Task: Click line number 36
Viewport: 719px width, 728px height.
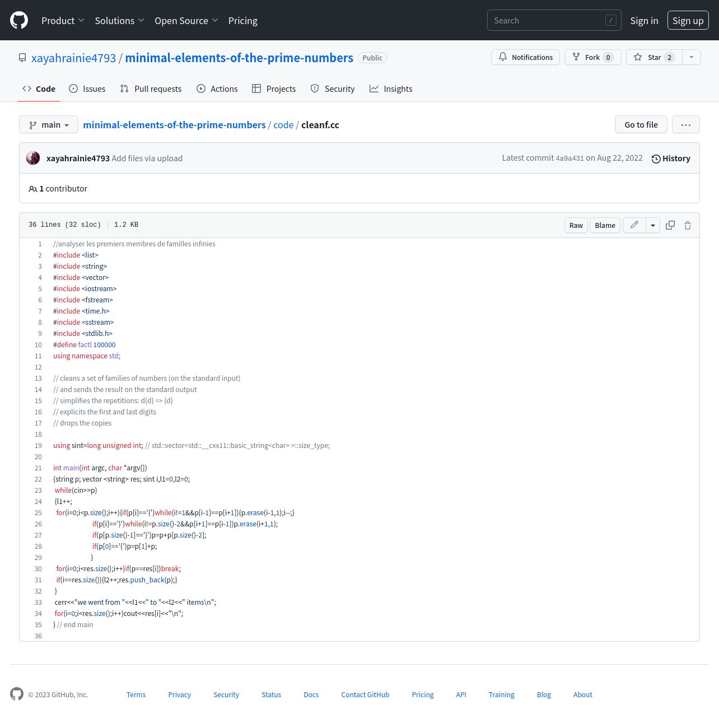Action: click(38, 636)
